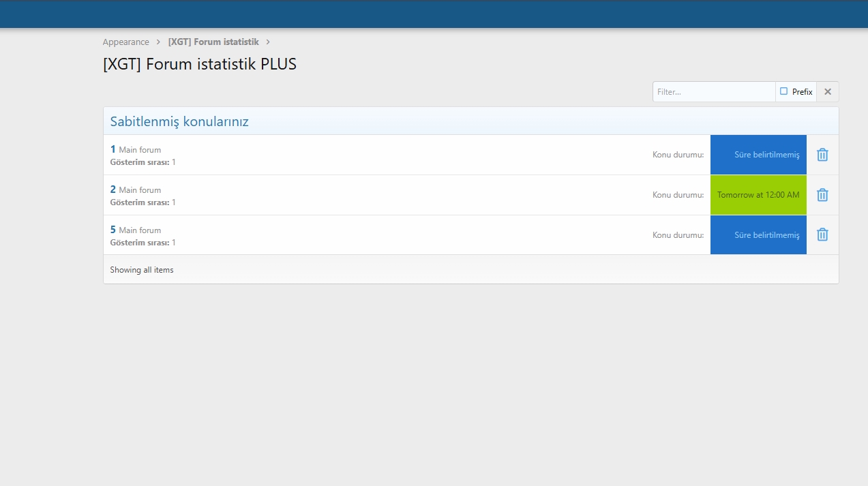
Task: Click Main forum label in topic 2 row
Action: click(x=140, y=190)
